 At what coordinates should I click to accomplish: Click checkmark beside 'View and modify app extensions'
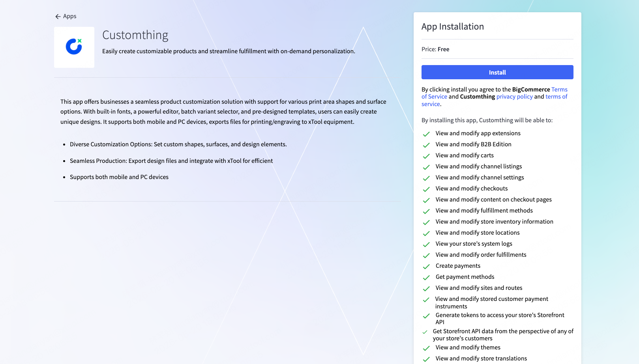(426, 134)
